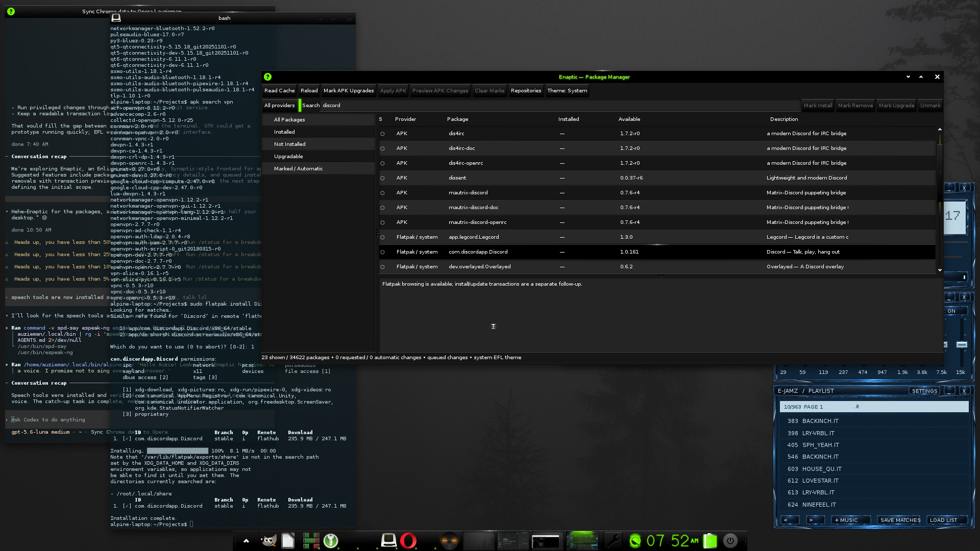Toggle status circle for dev.overlayed.Overlayed
Image resolution: width=980 pixels, height=551 pixels.
point(382,267)
